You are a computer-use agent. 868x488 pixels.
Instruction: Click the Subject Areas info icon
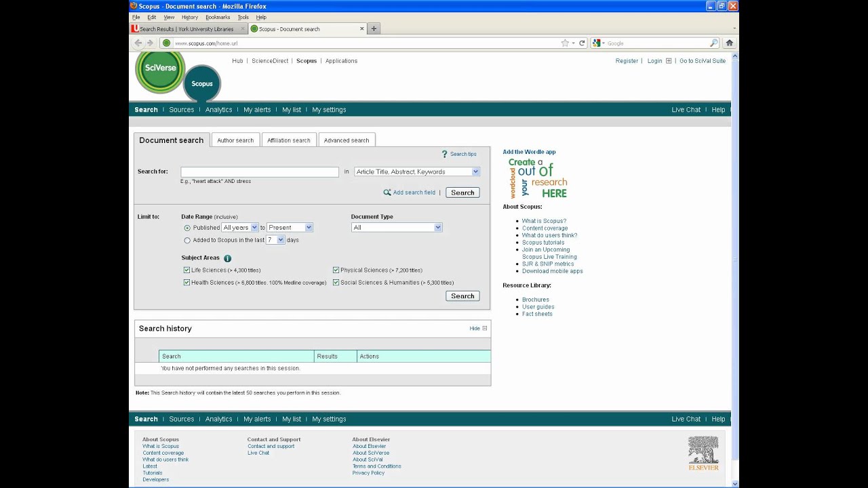(227, 258)
